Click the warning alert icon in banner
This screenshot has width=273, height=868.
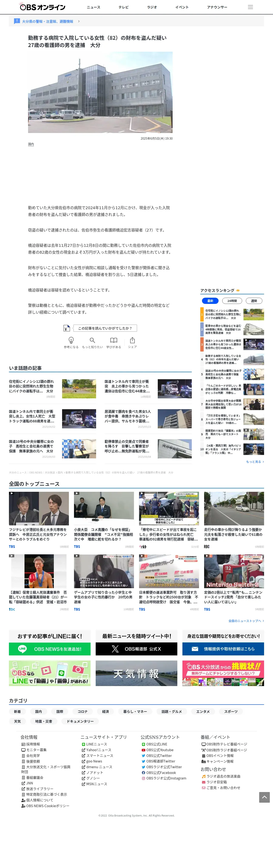[x=17, y=21]
